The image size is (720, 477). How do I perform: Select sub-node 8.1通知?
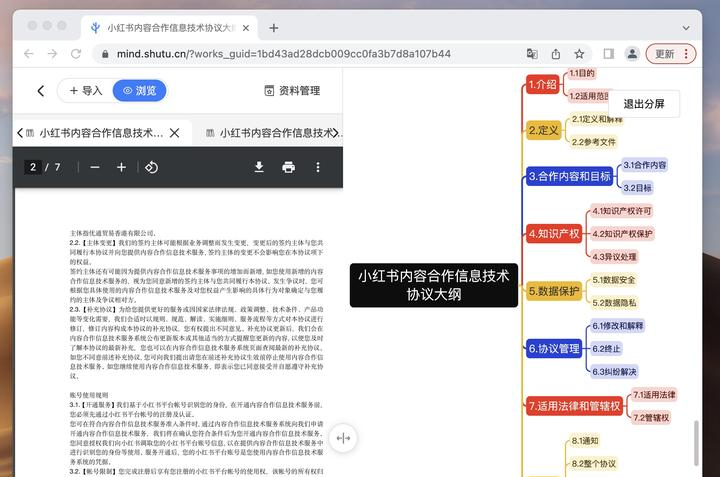[x=585, y=441]
